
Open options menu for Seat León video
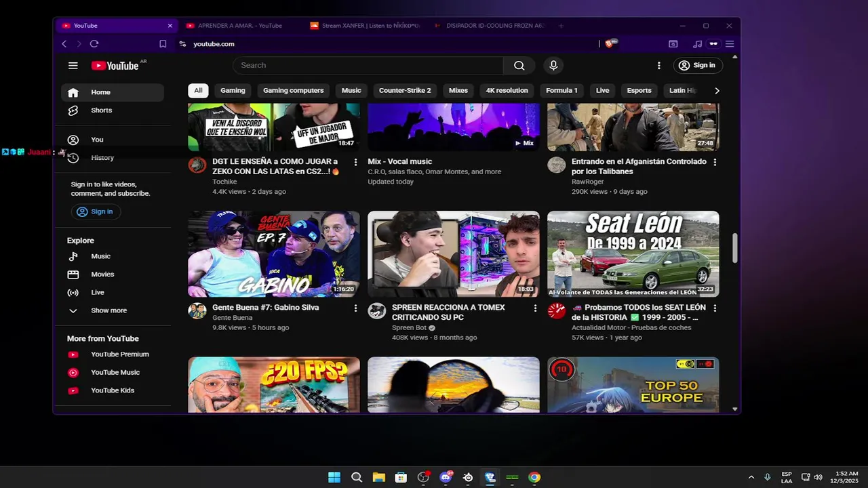(715, 308)
